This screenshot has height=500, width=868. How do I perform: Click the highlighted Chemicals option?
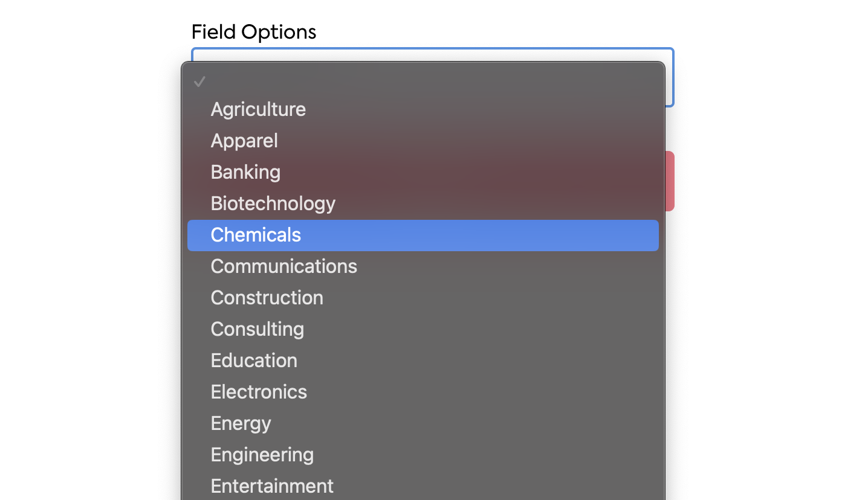coord(256,235)
